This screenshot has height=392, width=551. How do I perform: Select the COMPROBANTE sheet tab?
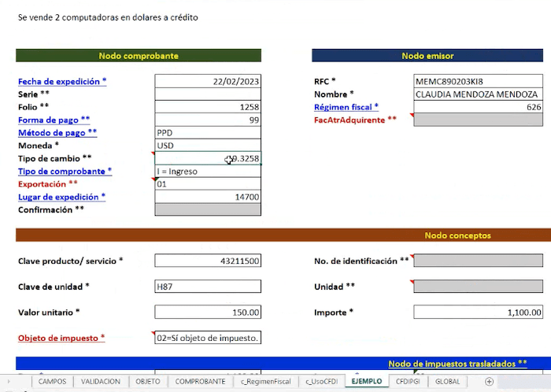coord(200,382)
